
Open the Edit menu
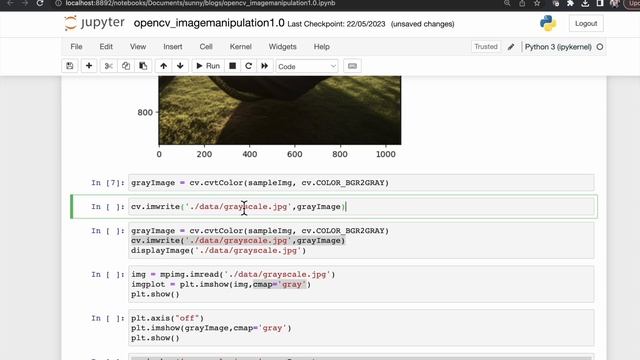[x=106, y=47]
